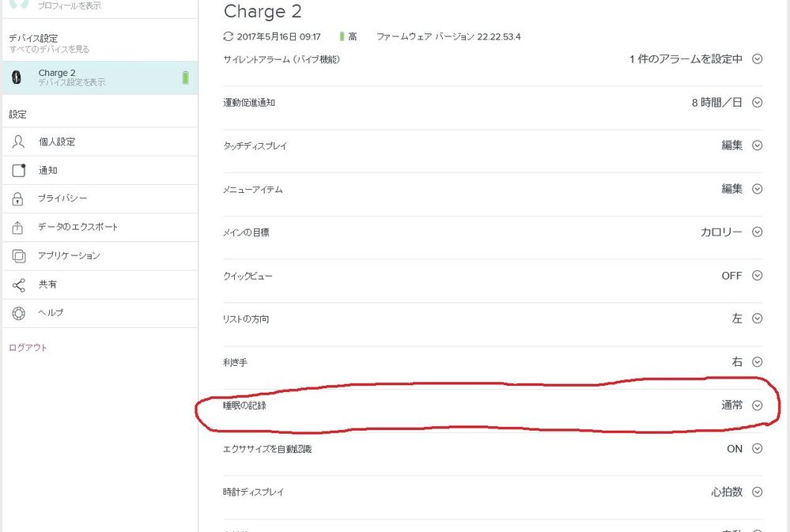Click the カロリー value for メインの目標
This screenshot has width=790, height=532.
pos(721,232)
